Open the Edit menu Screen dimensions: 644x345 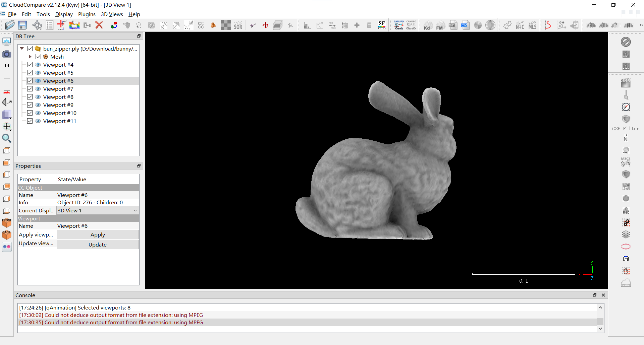[26, 14]
